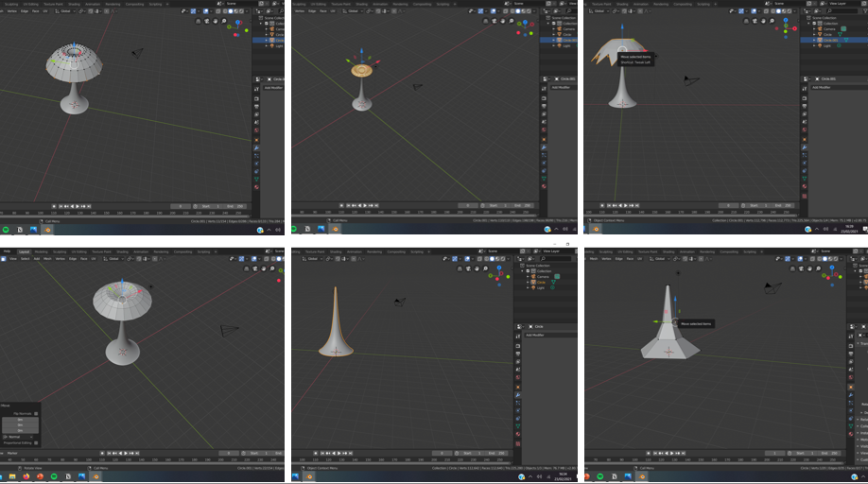This screenshot has width=868, height=484.
Task: Switch to Rendered shading, jagged orange shade screenshot
Action: click(790, 11)
